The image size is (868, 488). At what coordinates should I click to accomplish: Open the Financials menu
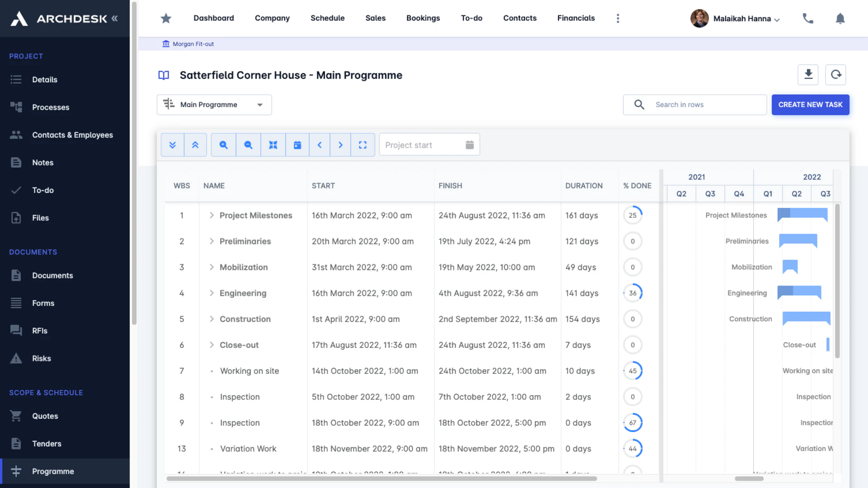576,18
